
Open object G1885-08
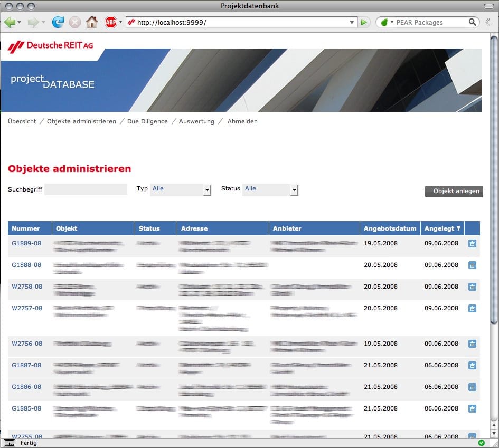coord(26,408)
